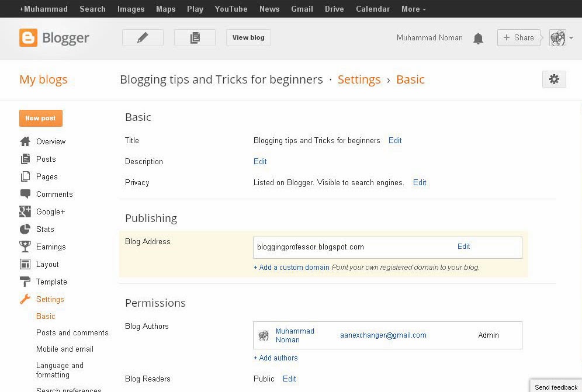Click the View blog button

point(248,37)
